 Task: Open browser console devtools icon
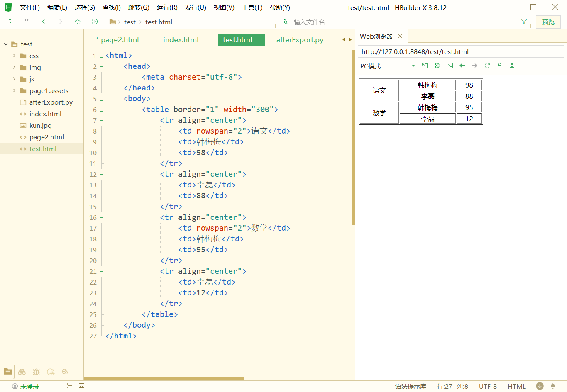click(x=450, y=66)
